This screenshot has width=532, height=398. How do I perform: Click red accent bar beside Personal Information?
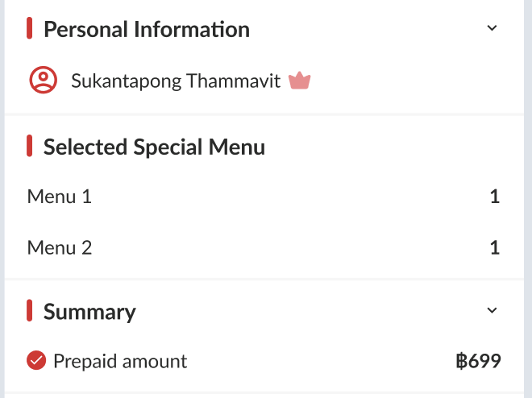[x=30, y=29]
